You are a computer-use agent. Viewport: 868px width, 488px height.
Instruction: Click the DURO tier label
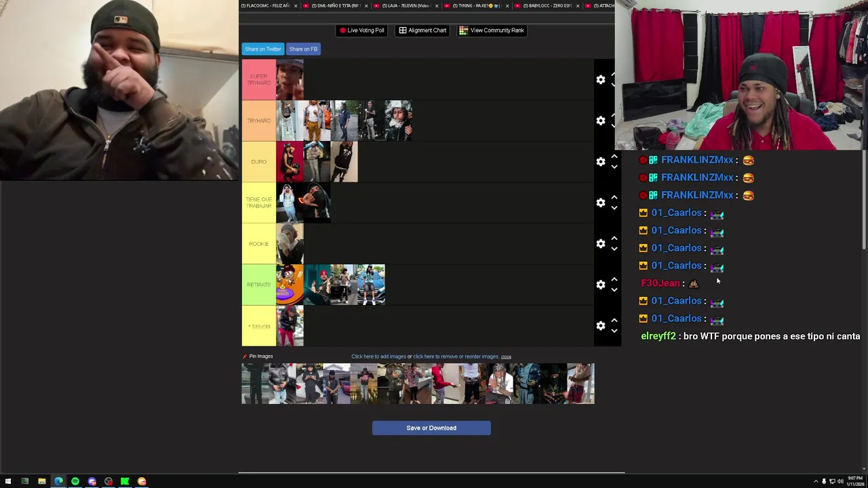[259, 161]
